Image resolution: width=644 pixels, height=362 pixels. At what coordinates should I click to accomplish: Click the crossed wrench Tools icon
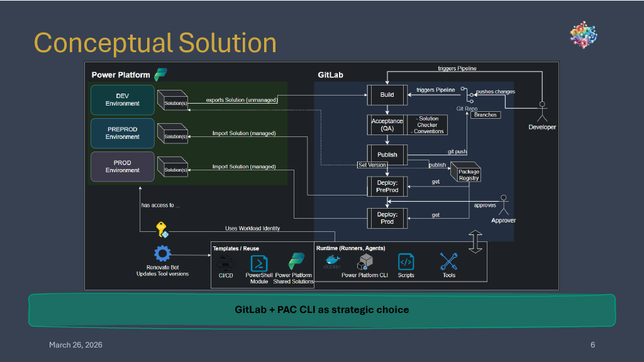[448, 261]
